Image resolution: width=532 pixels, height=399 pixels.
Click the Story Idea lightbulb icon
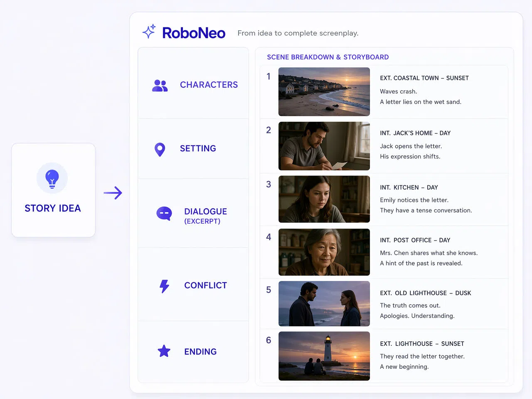click(52, 178)
